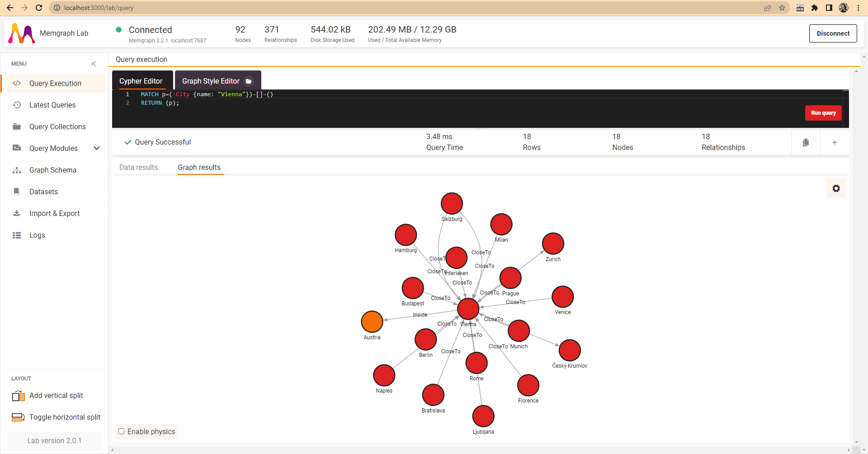Image resolution: width=868 pixels, height=454 pixels.
Task: Open Graph Schema from menu
Action: pyautogui.click(x=53, y=170)
